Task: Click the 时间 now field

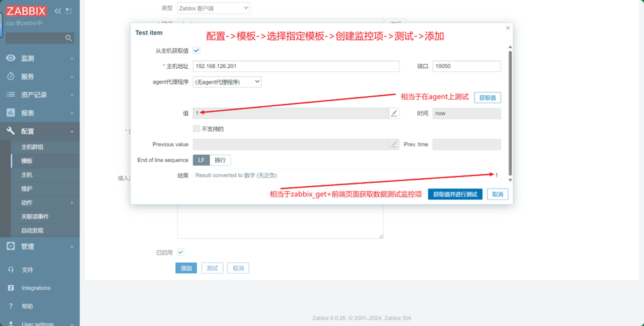Action: point(466,113)
